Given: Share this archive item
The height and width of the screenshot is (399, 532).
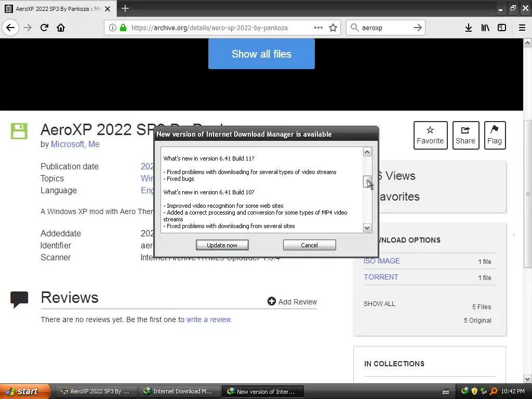Looking at the screenshot, I should [465, 135].
